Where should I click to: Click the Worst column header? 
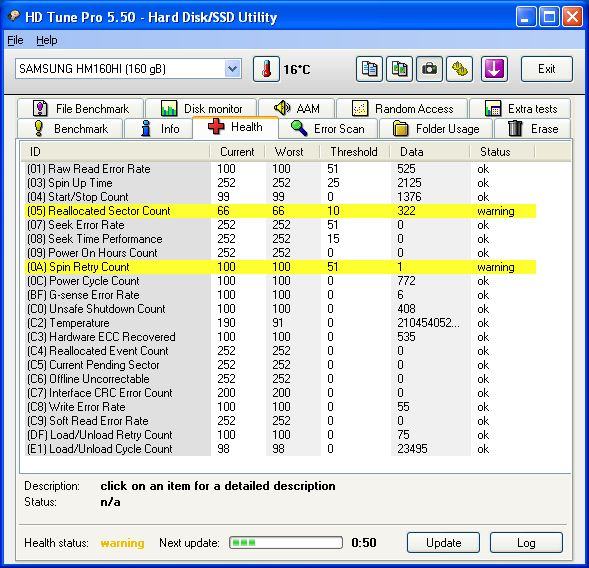click(x=292, y=152)
